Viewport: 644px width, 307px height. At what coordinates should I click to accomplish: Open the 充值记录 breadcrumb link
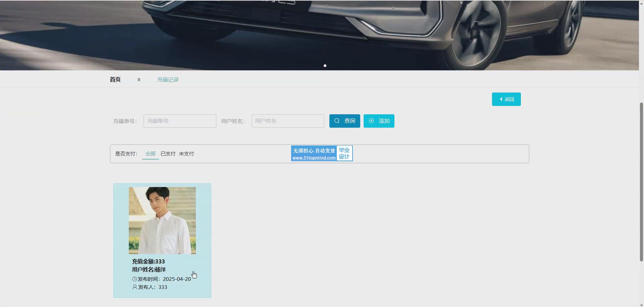coord(168,80)
